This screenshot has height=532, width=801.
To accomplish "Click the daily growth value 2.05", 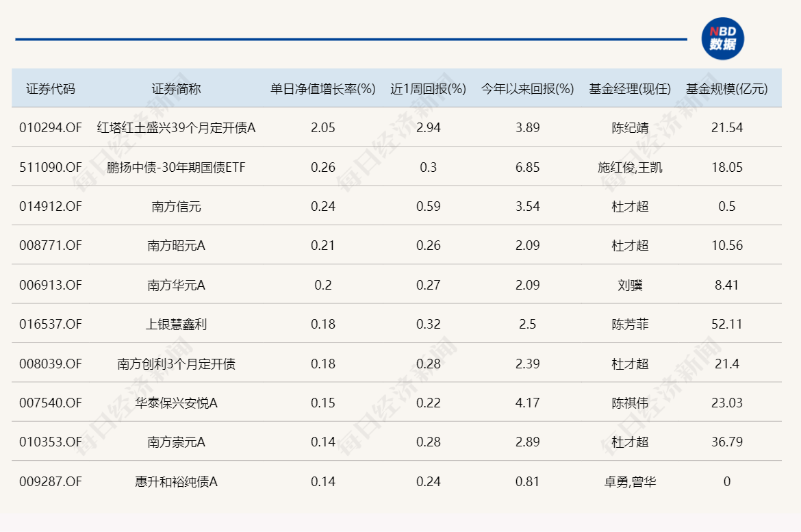I will click(x=323, y=128).
